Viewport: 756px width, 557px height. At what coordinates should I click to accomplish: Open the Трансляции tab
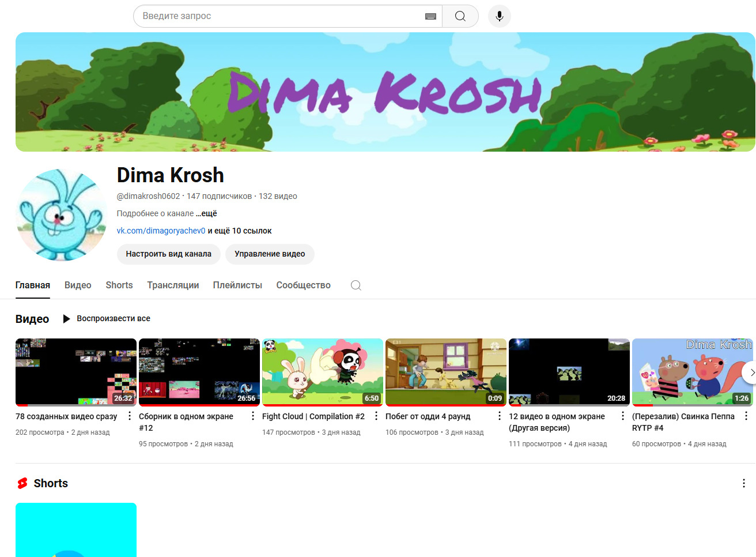pyautogui.click(x=173, y=285)
